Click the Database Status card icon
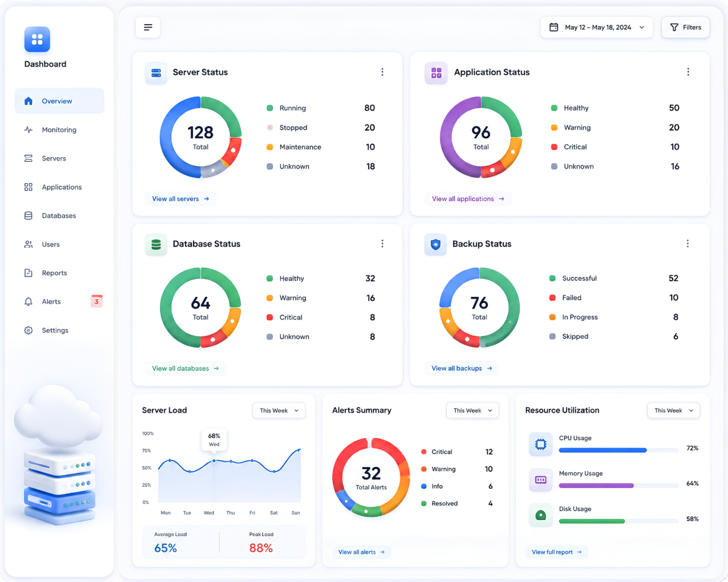This screenshot has width=728, height=582. click(x=156, y=244)
